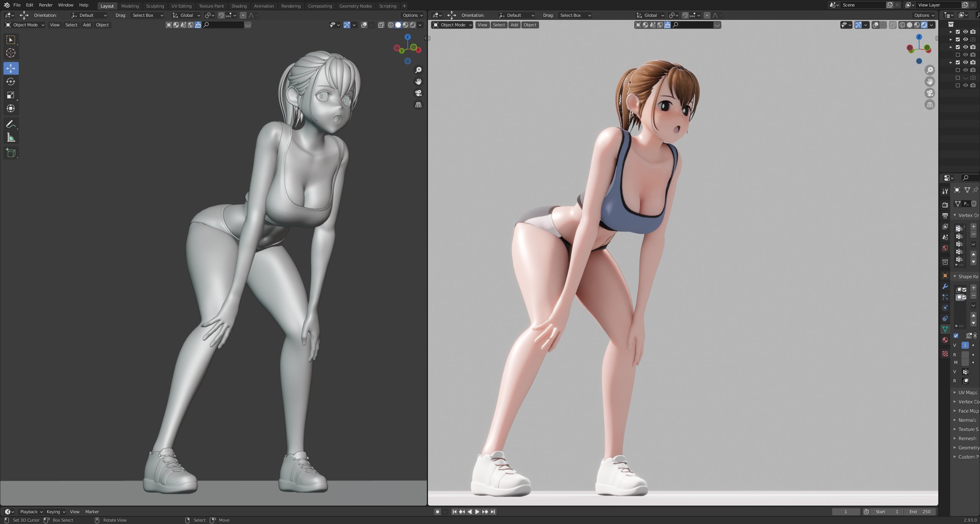
Task: Click Add menu in right viewport header
Action: pos(514,25)
